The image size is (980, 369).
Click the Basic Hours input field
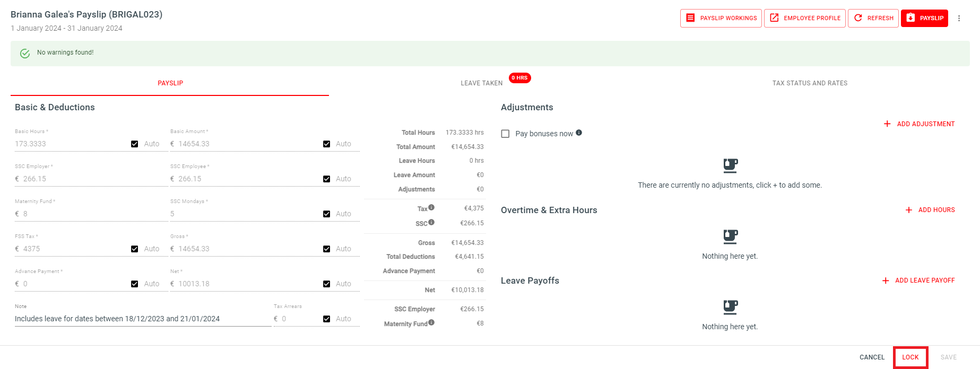pyautogui.click(x=70, y=144)
